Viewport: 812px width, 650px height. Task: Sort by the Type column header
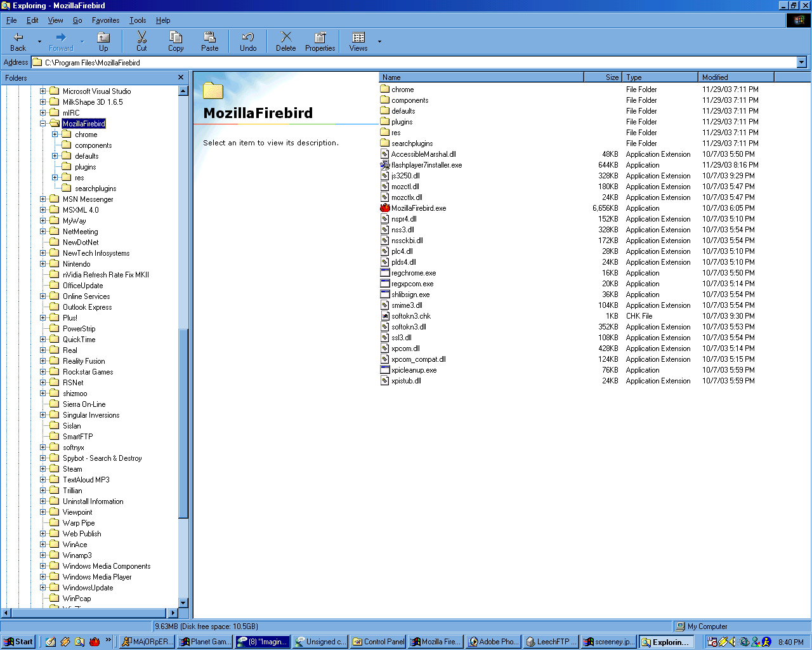pyautogui.click(x=660, y=77)
